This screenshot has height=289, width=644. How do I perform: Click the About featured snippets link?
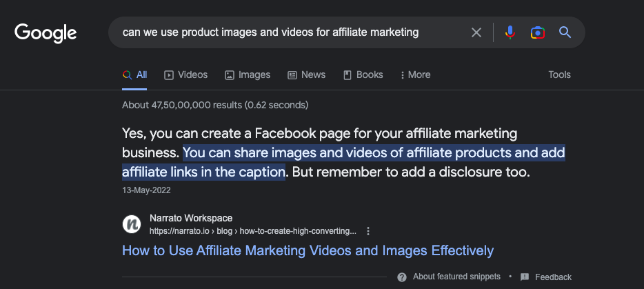(456, 277)
